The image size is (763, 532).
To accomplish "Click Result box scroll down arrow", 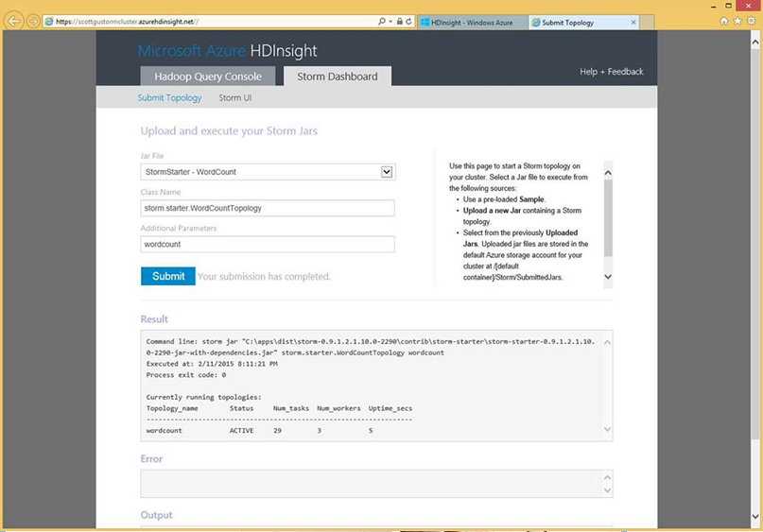I will (x=607, y=429).
